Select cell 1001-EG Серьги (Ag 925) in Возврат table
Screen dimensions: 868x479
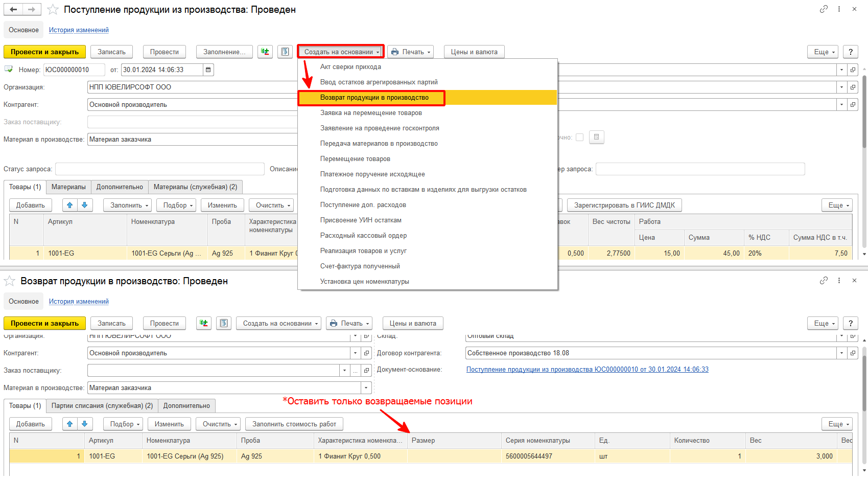coord(190,457)
